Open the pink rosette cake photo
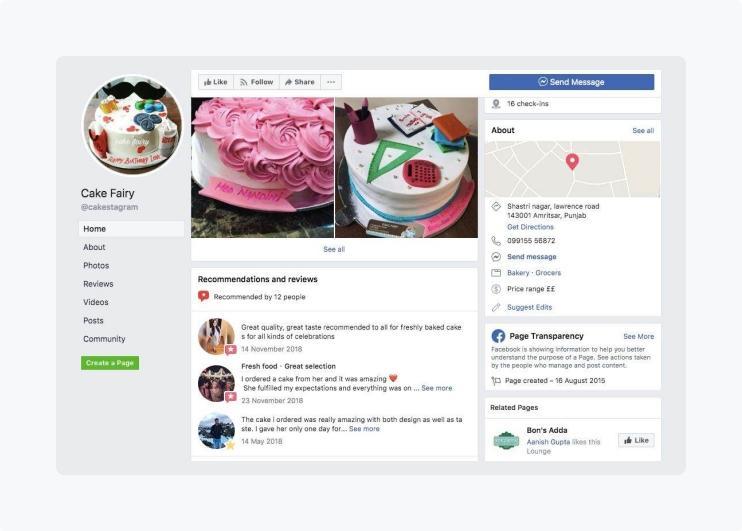Image resolution: width=742 pixels, height=531 pixels. coord(263,168)
